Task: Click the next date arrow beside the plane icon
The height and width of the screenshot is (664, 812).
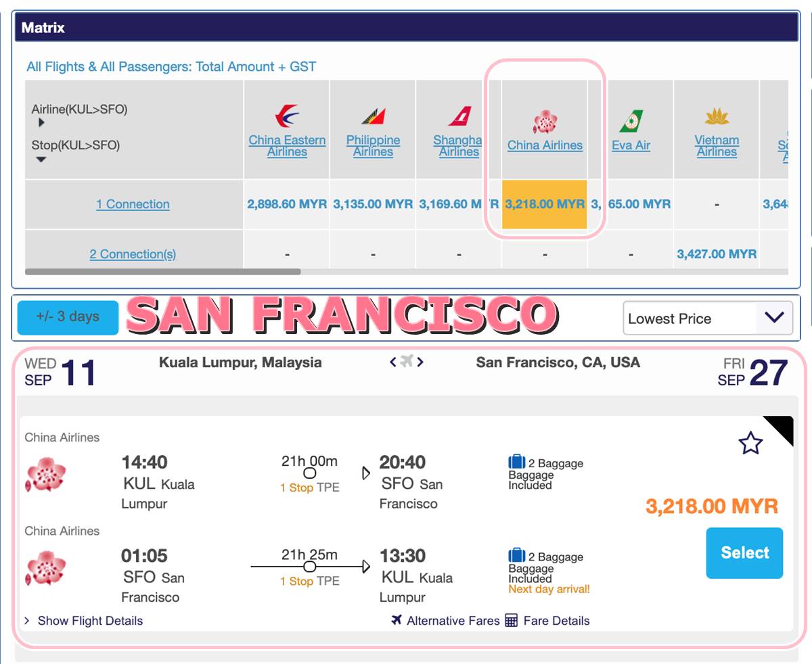Action: pos(420,362)
